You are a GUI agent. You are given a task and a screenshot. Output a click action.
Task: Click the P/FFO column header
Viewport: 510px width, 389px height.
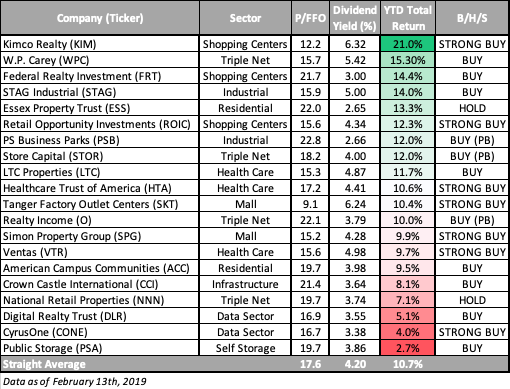[310, 18]
